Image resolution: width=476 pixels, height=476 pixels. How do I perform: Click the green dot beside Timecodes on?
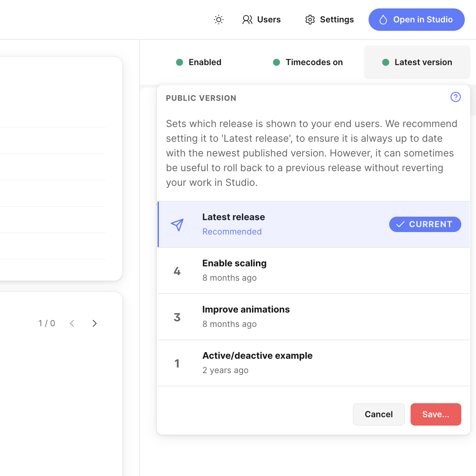pos(276,62)
